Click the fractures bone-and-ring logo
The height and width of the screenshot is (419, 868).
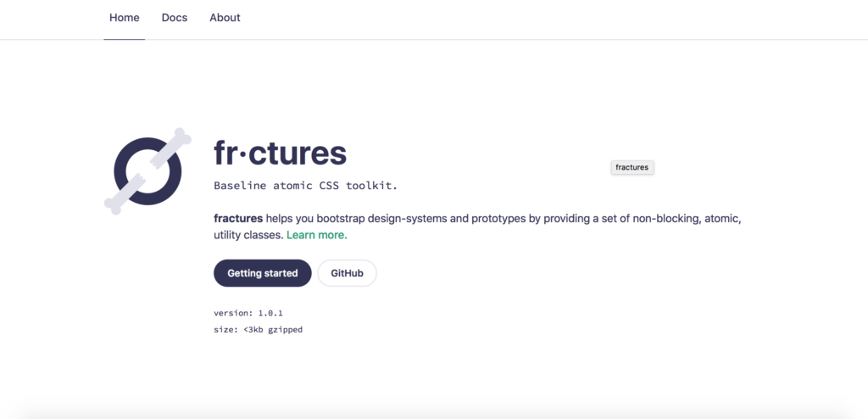[149, 170]
